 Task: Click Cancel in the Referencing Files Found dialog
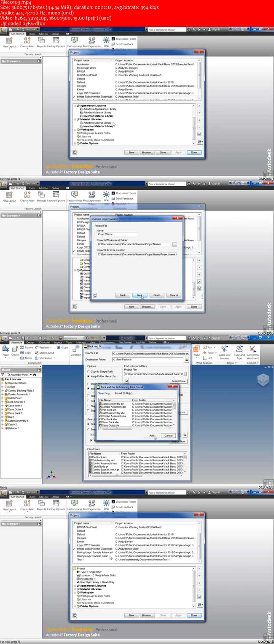(x=169, y=436)
